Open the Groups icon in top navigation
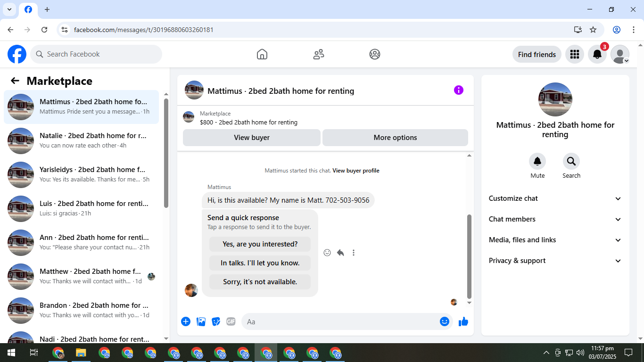644x362 pixels. pos(375,54)
